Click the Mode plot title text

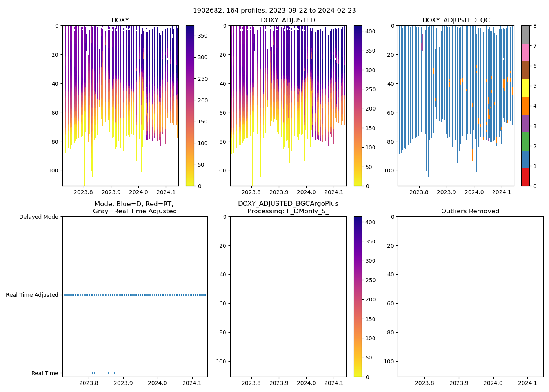click(135, 208)
